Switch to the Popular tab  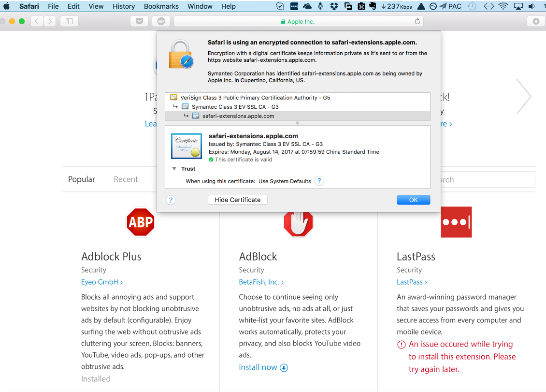tap(82, 179)
